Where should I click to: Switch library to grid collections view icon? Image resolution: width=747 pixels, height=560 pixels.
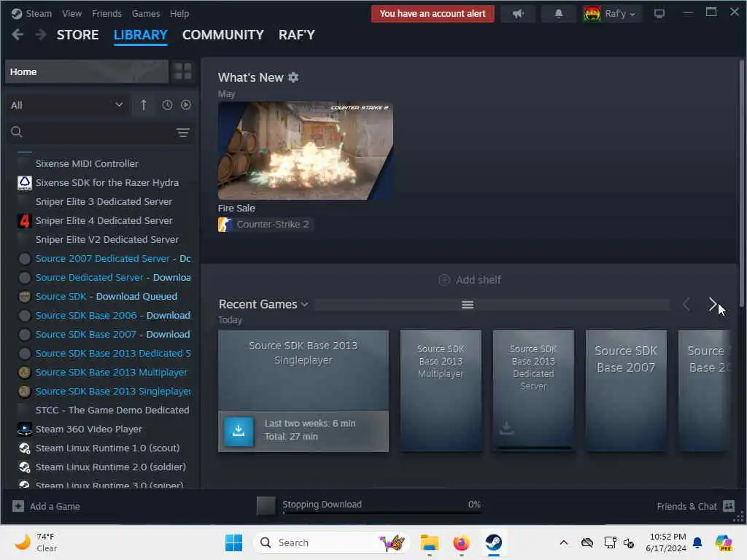point(182,71)
